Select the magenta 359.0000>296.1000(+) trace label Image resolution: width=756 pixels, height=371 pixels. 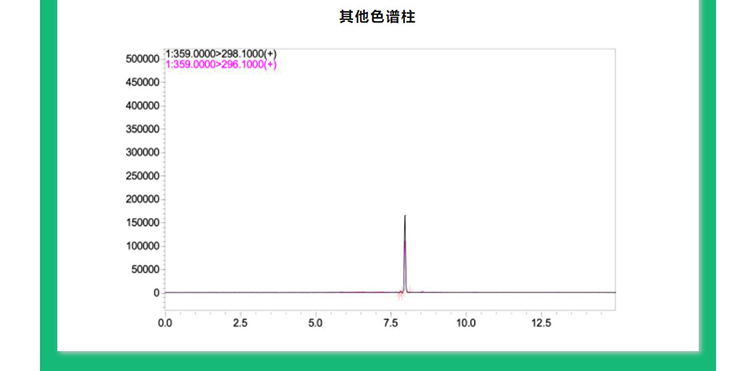click(x=221, y=64)
